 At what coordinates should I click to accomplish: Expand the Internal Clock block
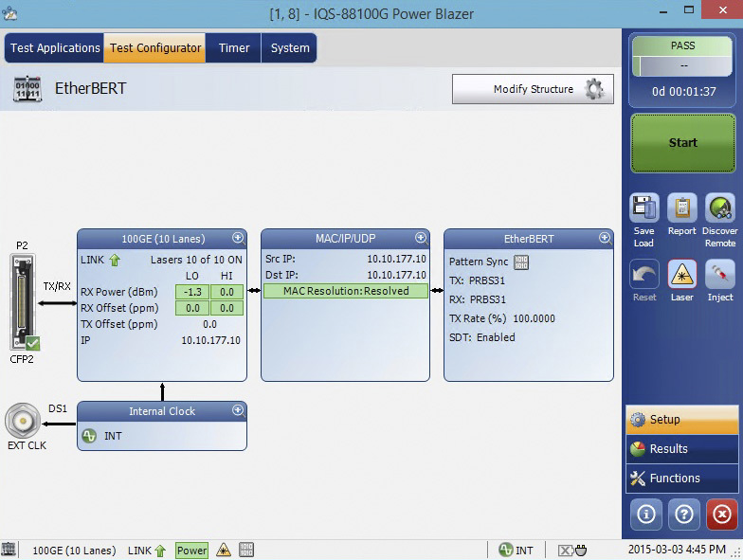(x=239, y=410)
